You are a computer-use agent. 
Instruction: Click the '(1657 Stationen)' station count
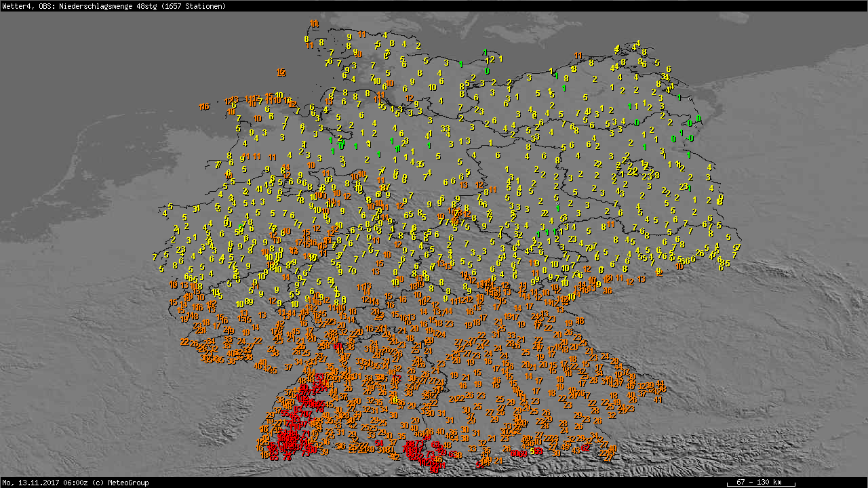pos(194,5)
